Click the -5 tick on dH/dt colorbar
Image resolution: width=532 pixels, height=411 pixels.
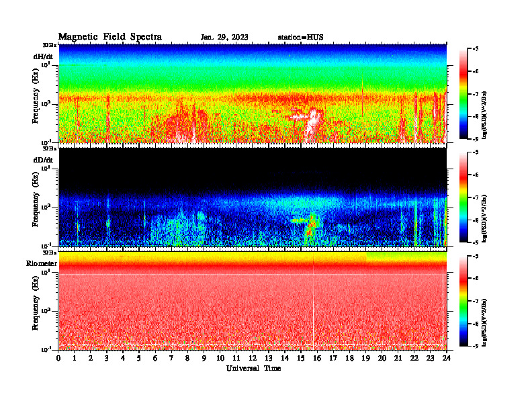pyautogui.click(x=476, y=49)
